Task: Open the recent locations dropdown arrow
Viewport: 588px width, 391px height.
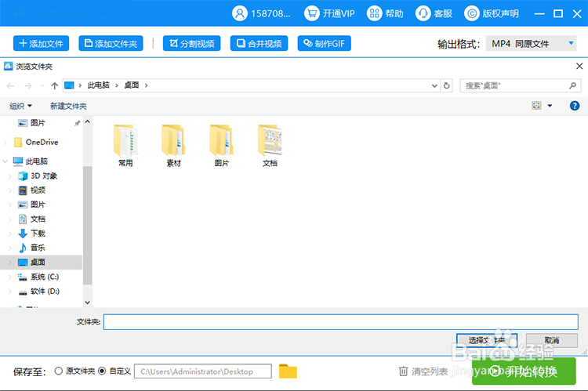Action: click(42, 86)
